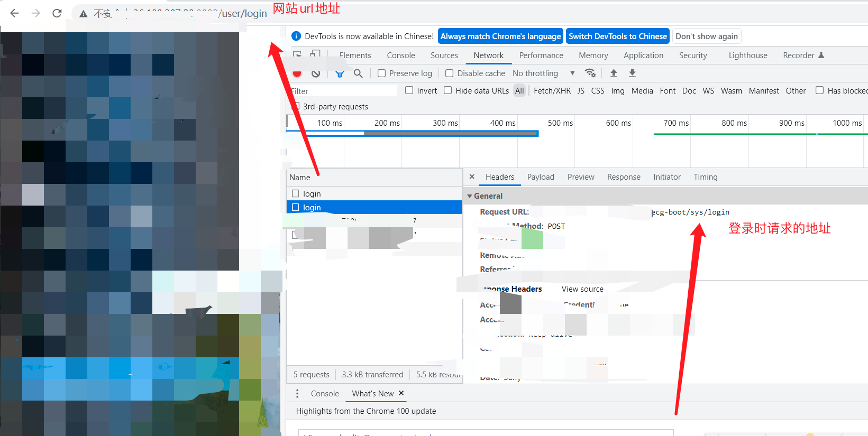Click the browser reload page icon

click(57, 13)
